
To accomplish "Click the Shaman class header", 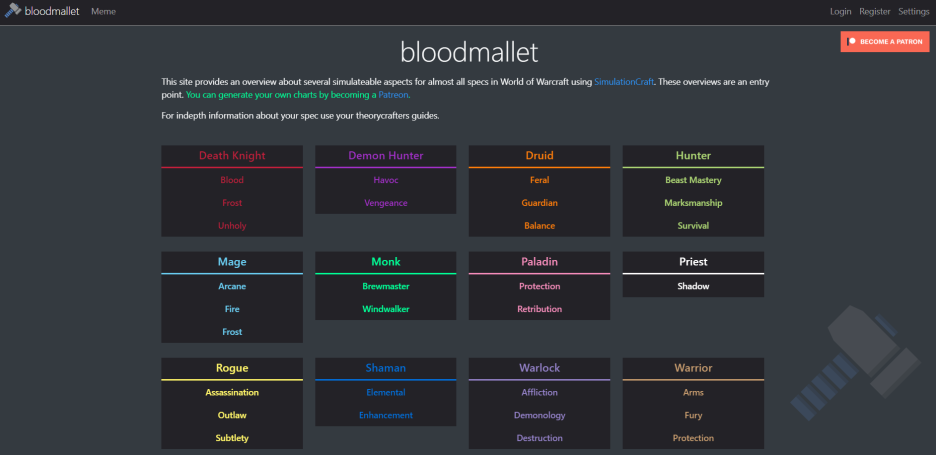I will 386,368.
